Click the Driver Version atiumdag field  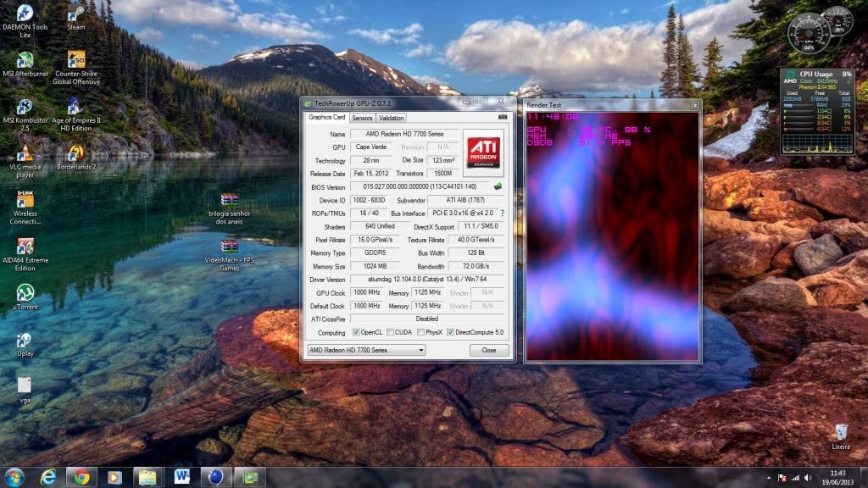(x=427, y=280)
